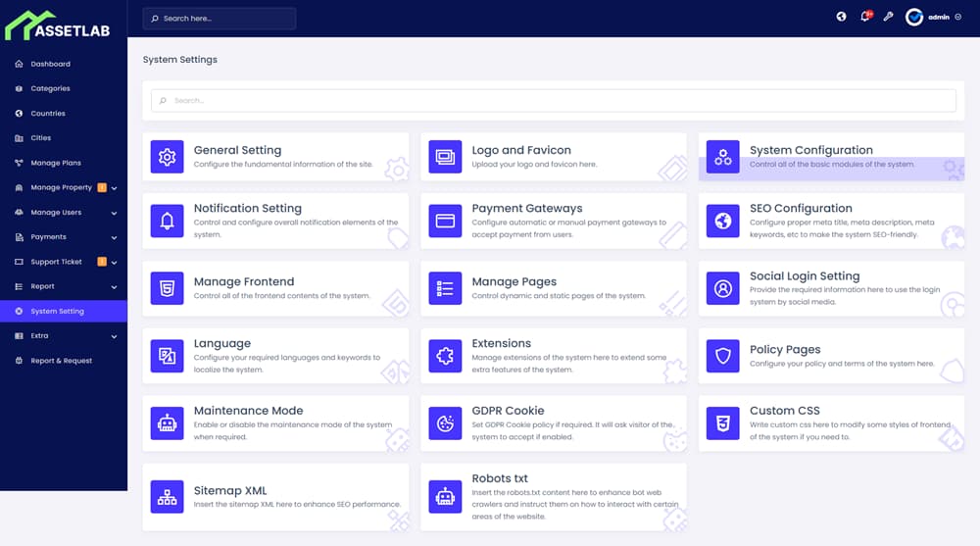Click the admin avatar picture
Viewport: 980px width, 546px height.
click(x=914, y=17)
